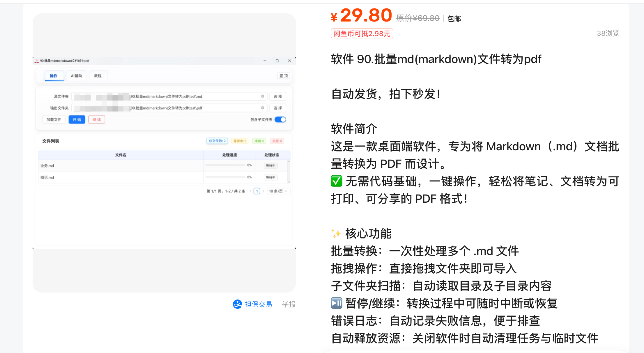Open the 教程 tab
644x353 pixels.
(x=98, y=76)
